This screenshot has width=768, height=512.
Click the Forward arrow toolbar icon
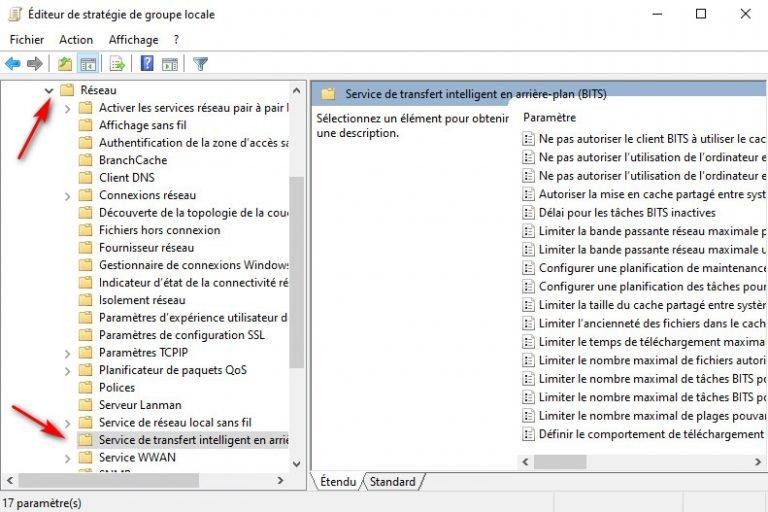[x=35, y=64]
